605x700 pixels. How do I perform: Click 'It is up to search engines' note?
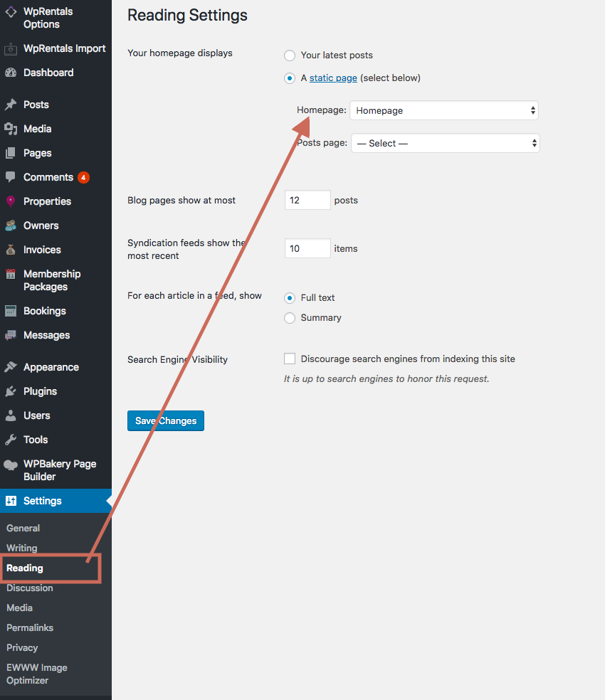386,379
